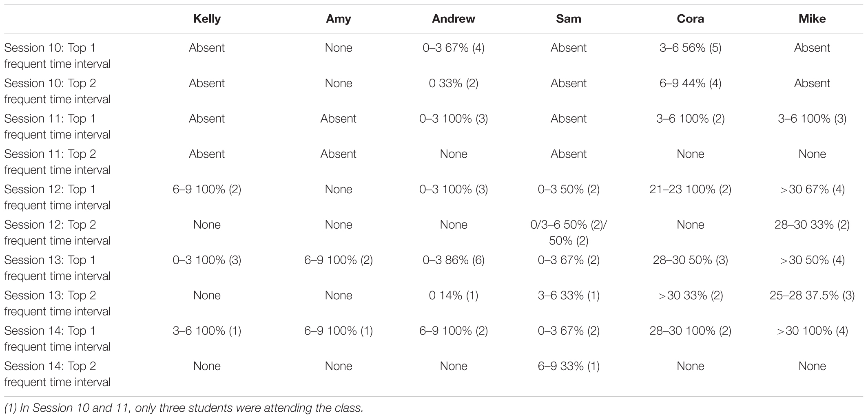This screenshot has width=868, height=419.
Task: Select Mike's 28–30 33% (2) cell
Action: 812,225
